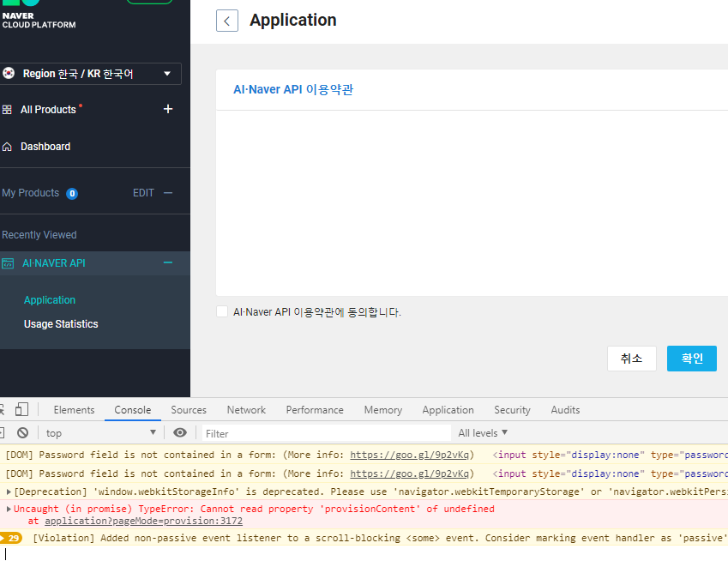This screenshot has width=728, height=561.
Task: Toggle device toolbar icon in DevTools
Action: click(x=21, y=410)
